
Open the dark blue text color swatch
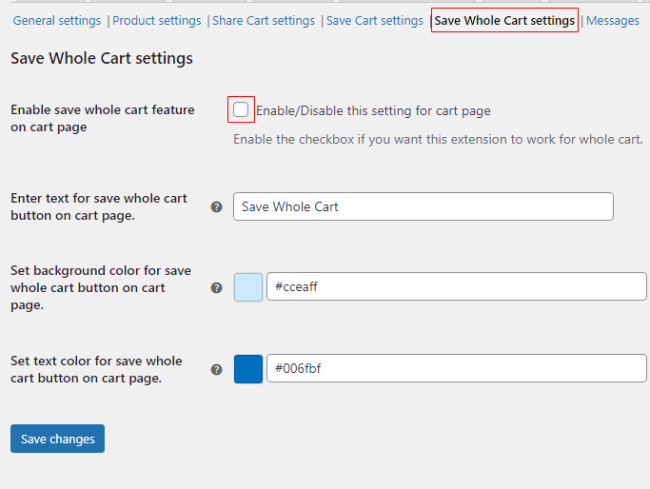click(x=248, y=369)
